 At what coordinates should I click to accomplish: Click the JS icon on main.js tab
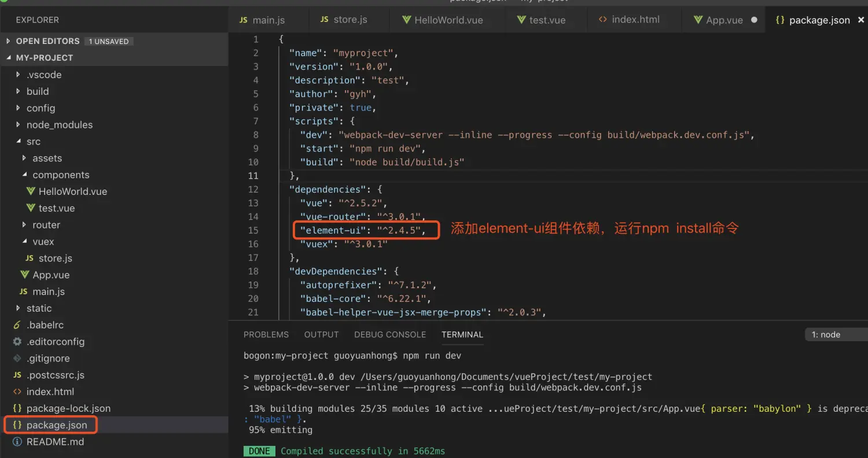point(244,20)
